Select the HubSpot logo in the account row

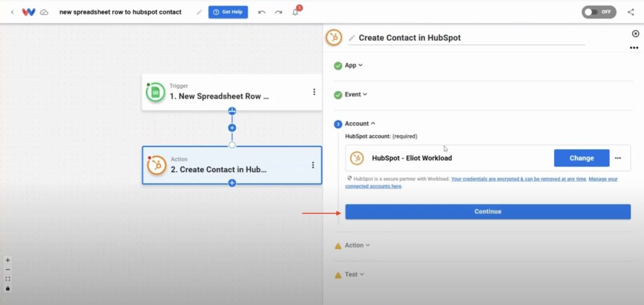tap(357, 158)
